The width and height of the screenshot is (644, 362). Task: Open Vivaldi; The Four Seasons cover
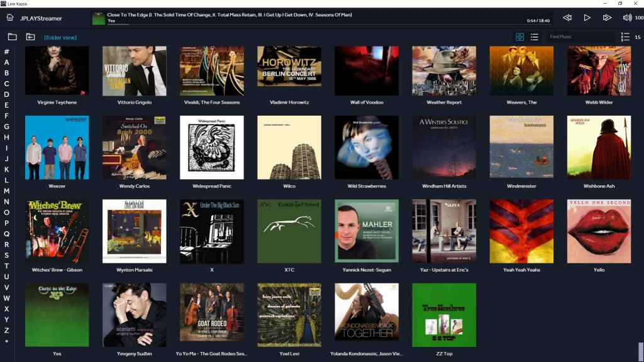212,70
